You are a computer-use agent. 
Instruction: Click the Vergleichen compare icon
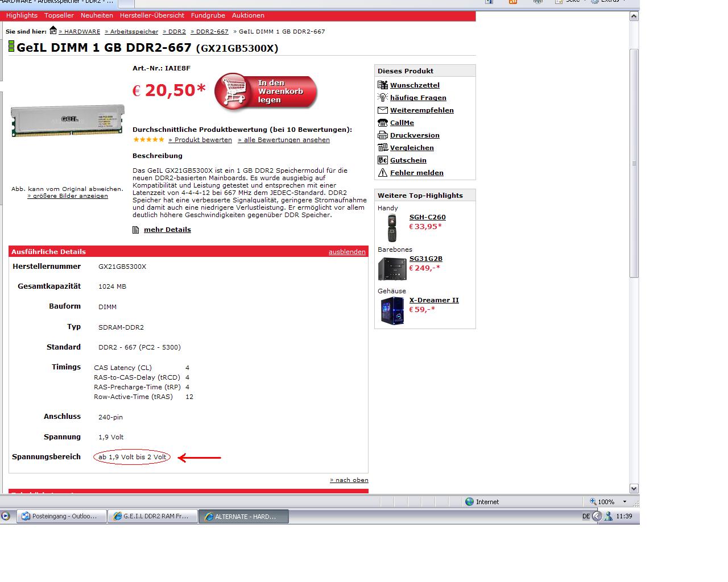(383, 148)
